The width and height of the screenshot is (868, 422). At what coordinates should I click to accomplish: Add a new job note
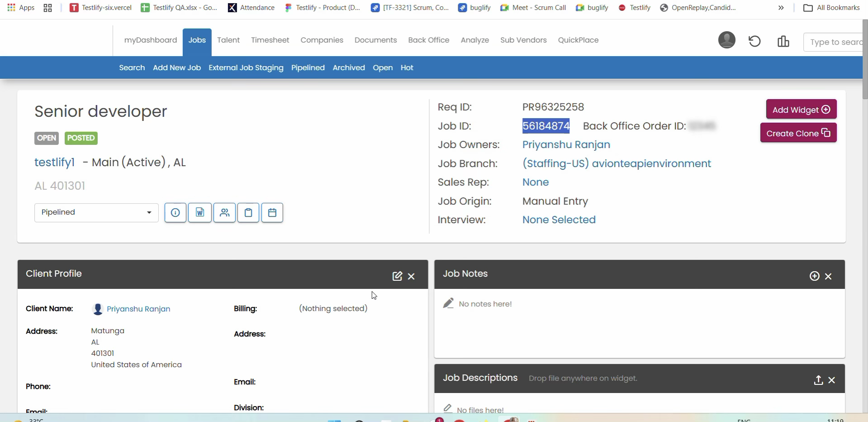[x=814, y=276]
